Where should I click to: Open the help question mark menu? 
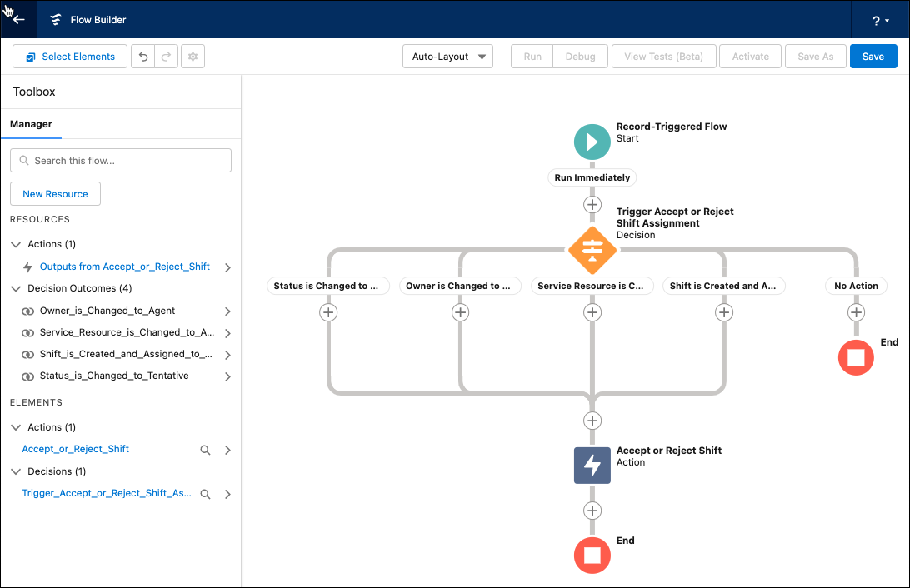click(x=880, y=21)
